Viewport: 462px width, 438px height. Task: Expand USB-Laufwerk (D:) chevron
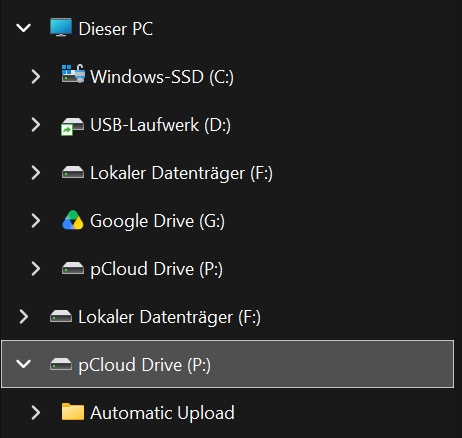(36, 124)
